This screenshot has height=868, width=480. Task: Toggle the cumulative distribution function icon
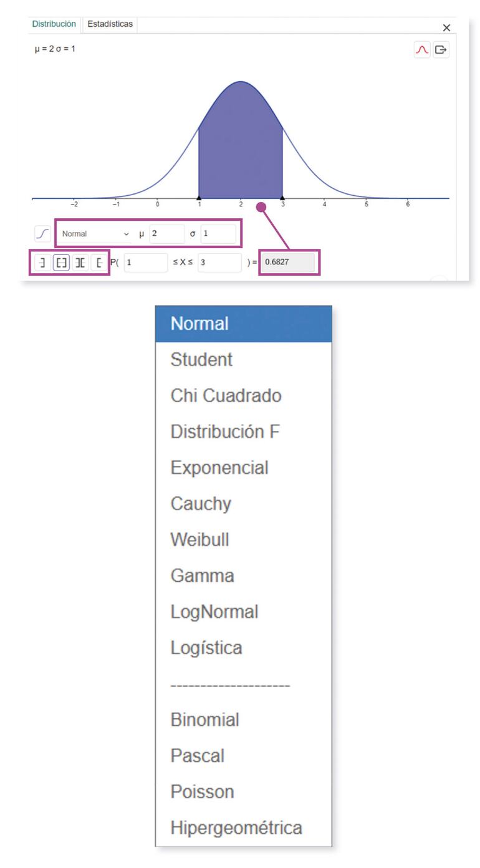coord(42,234)
